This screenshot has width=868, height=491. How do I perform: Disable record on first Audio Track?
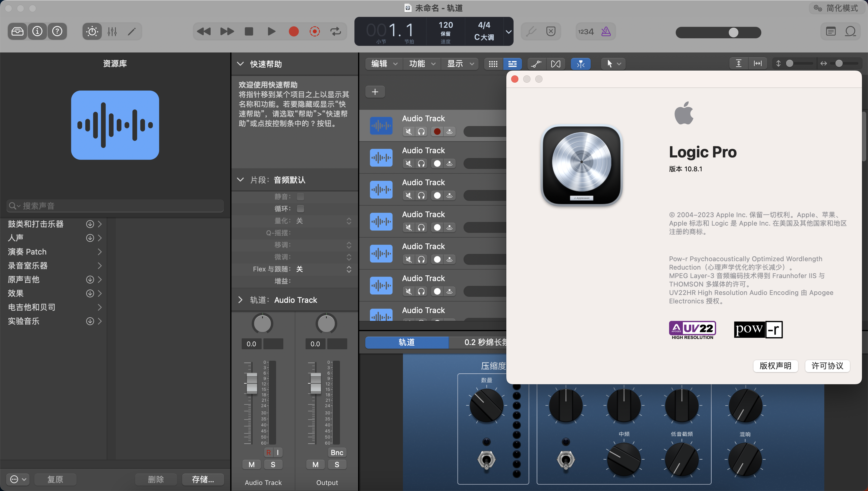pos(437,131)
